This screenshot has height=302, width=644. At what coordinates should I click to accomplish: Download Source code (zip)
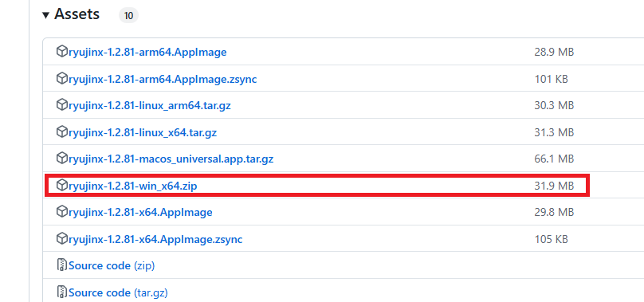[x=112, y=266]
